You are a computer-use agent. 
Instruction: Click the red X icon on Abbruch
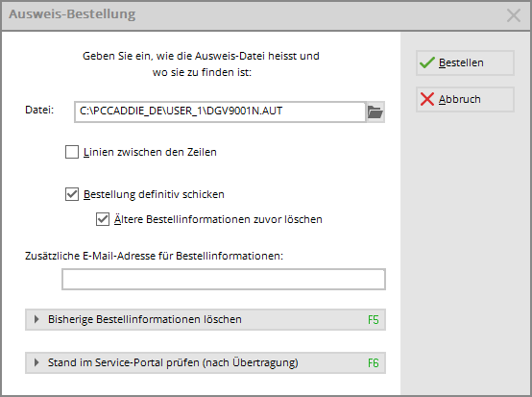(427, 99)
